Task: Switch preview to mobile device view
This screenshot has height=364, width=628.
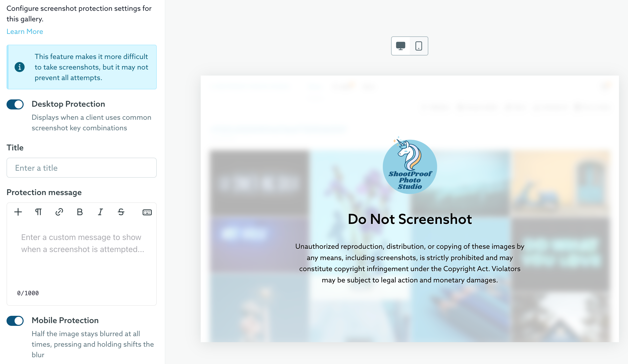Action: (418, 46)
